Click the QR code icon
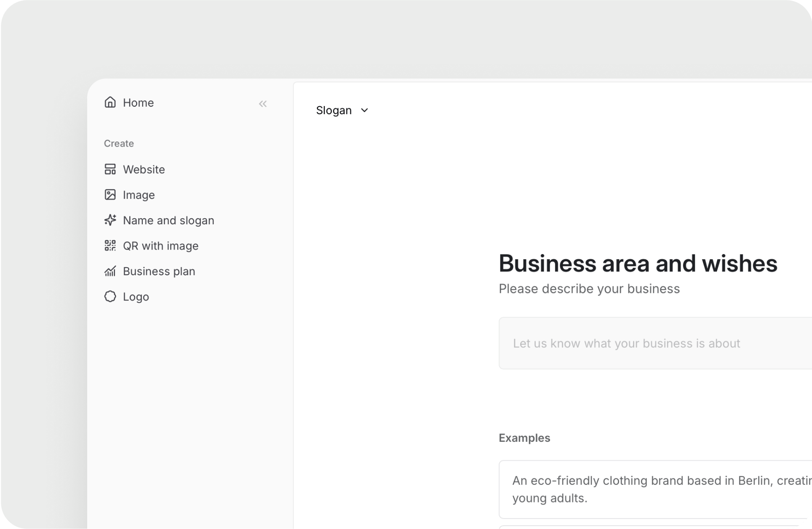Image resolution: width=812 pixels, height=529 pixels. (x=110, y=246)
